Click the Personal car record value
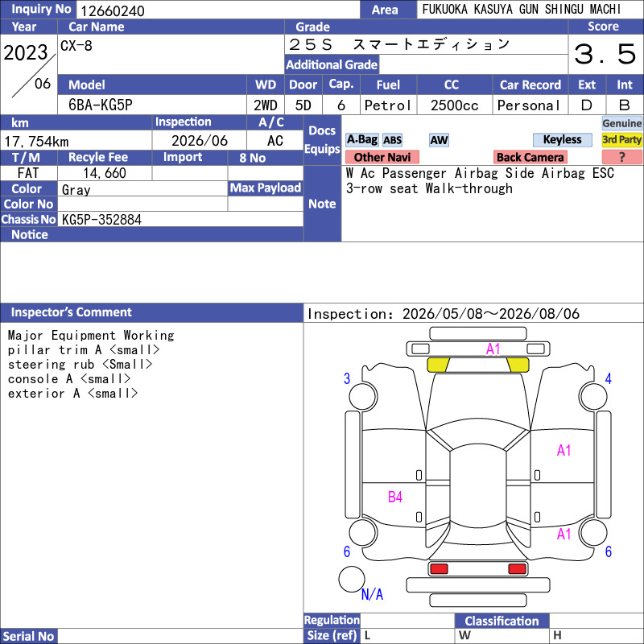644x644 pixels. 528,105
